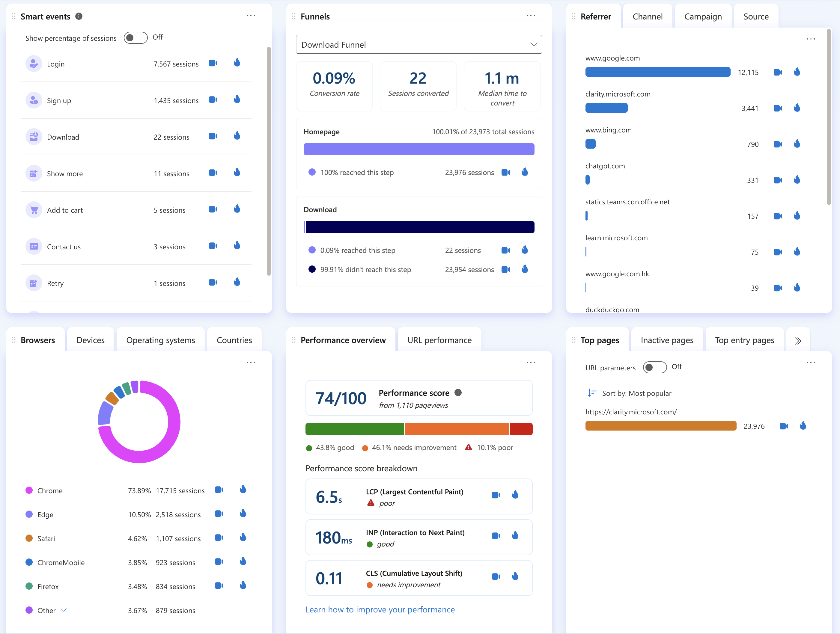The image size is (840, 634).
Task: Click Smart events info icon
Action: click(x=79, y=16)
